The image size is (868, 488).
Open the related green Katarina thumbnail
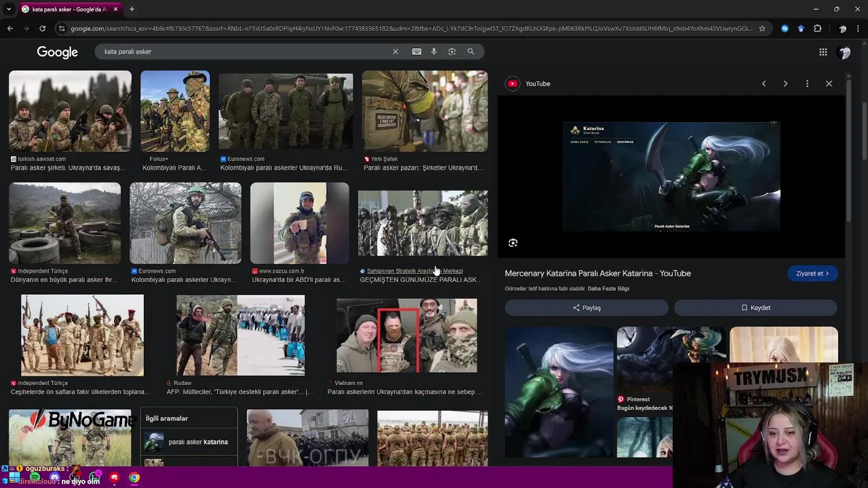click(x=559, y=392)
